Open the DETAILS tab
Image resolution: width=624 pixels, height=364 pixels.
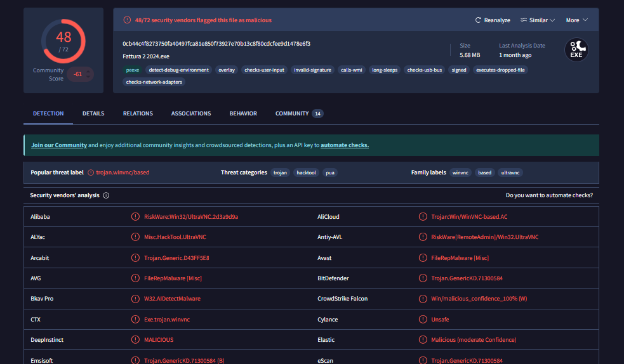(93, 114)
